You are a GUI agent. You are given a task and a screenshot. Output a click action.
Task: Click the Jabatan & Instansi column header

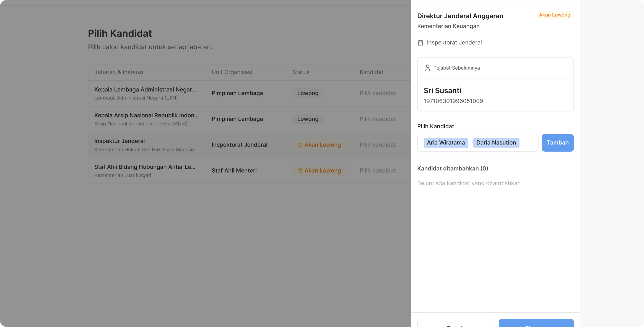tap(119, 72)
